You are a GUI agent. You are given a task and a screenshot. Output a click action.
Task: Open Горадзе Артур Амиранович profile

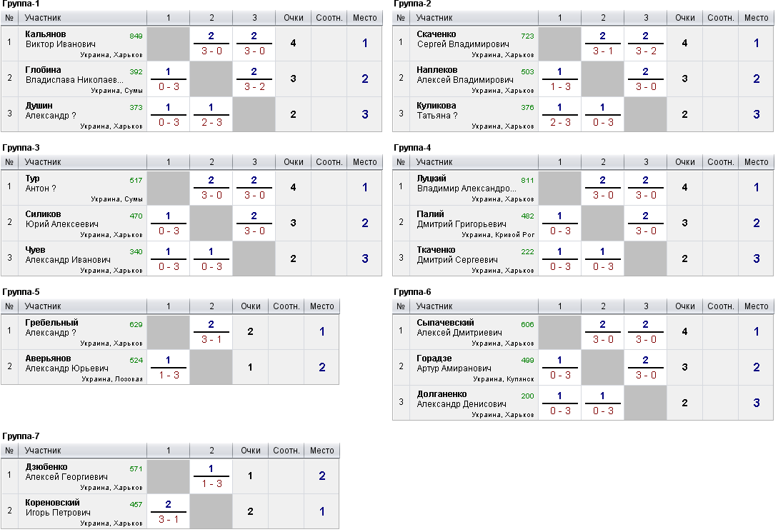point(454,363)
